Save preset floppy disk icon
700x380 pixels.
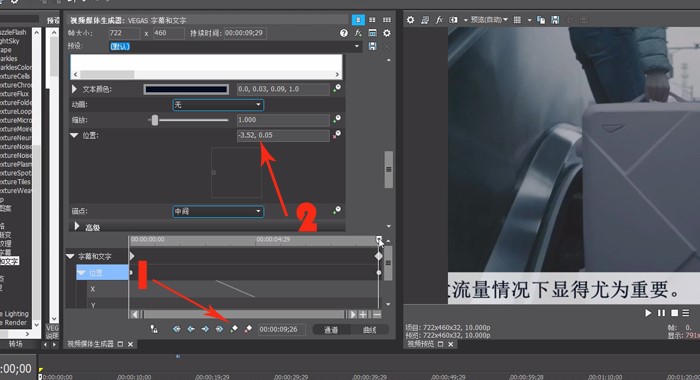(x=372, y=46)
